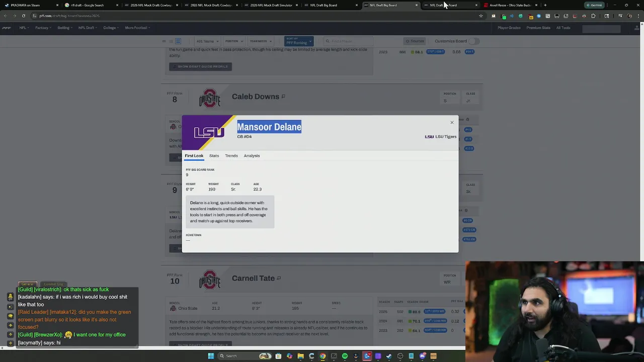Select the detailed card view icon
Viewport: 644px width, 362px height.
[x=178, y=41]
